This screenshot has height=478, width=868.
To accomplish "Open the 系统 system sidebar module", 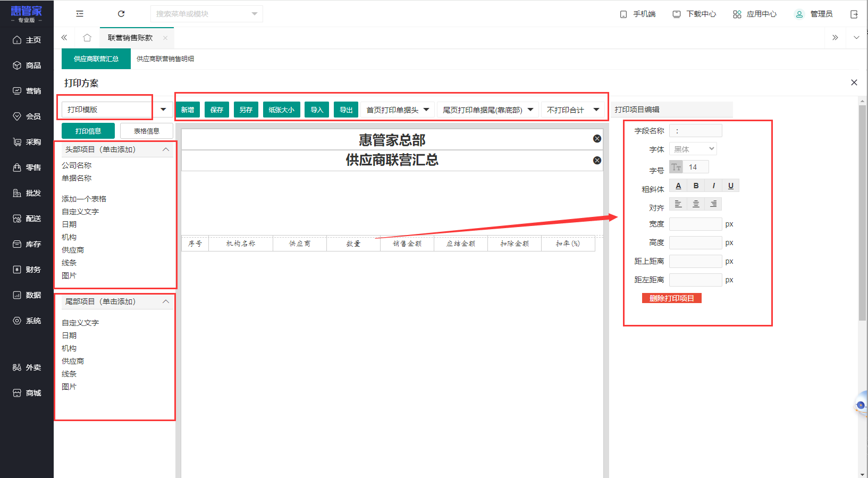I will 27,321.
